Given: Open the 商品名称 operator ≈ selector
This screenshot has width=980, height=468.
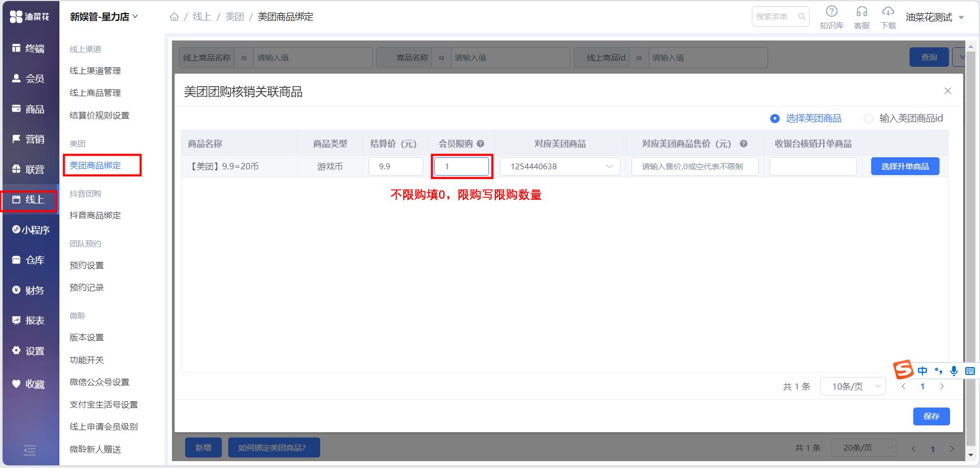Looking at the screenshot, I should (x=442, y=58).
